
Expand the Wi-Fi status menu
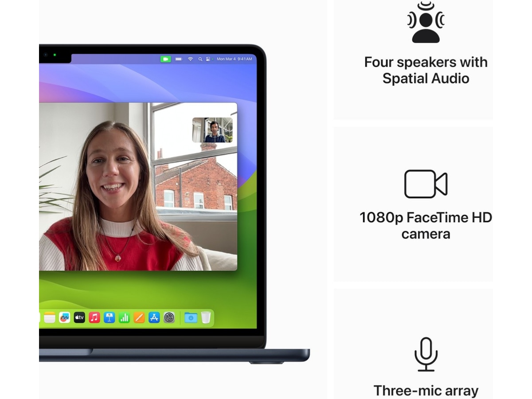click(x=191, y=59)
